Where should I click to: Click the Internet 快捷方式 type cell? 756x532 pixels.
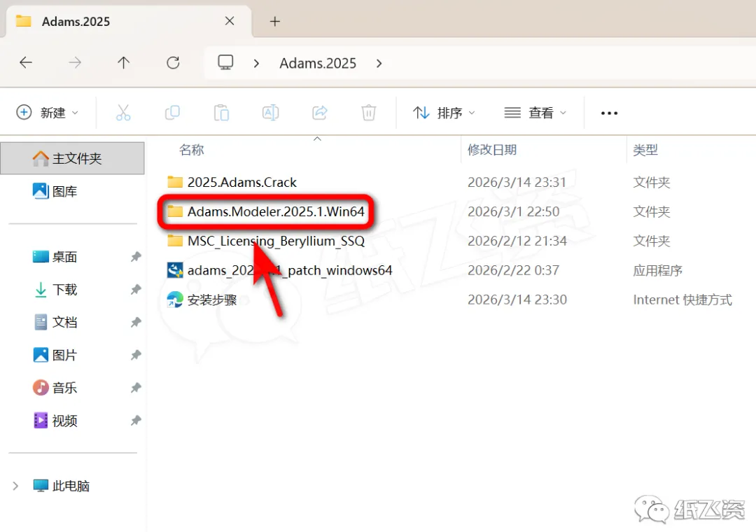tap(682, 300)
